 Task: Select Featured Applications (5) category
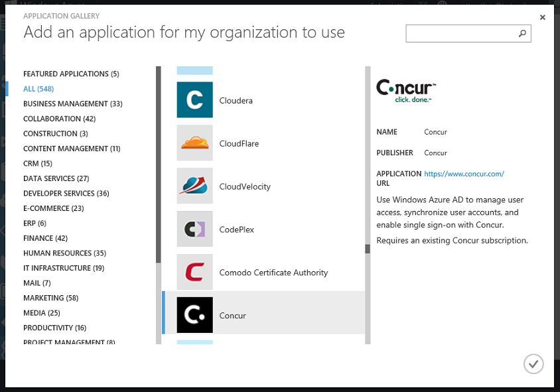[71, 74]
